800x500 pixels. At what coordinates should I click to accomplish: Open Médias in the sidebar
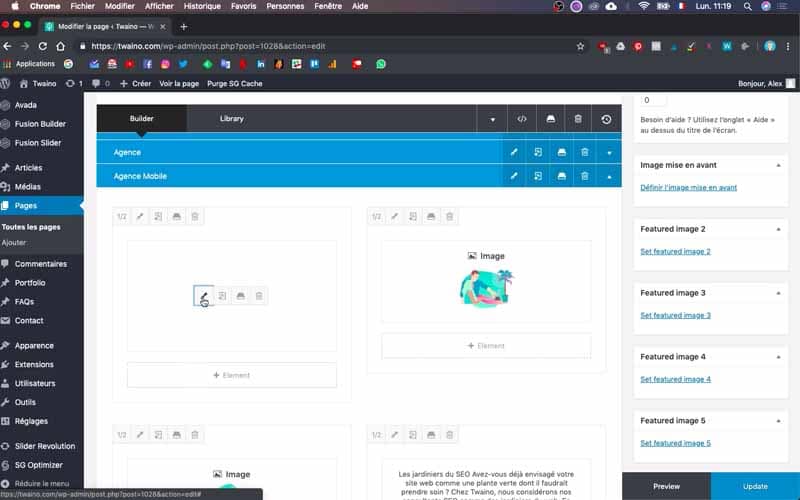click(28, 186)
